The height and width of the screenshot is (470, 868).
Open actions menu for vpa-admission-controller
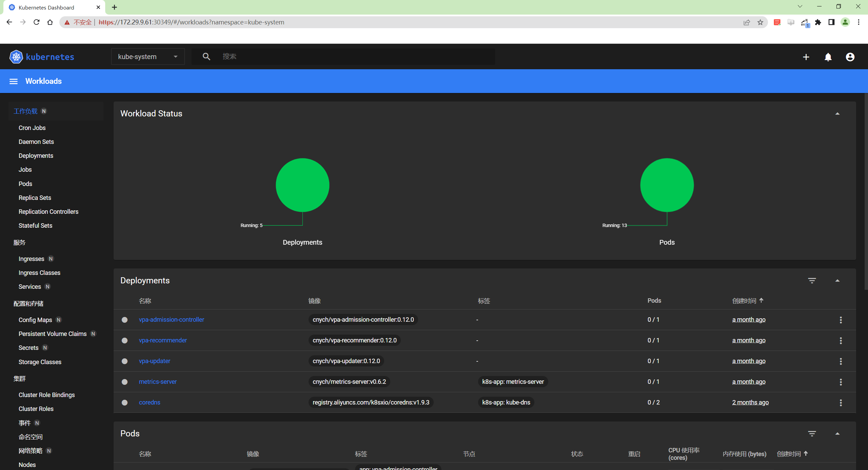click(841, 320)
